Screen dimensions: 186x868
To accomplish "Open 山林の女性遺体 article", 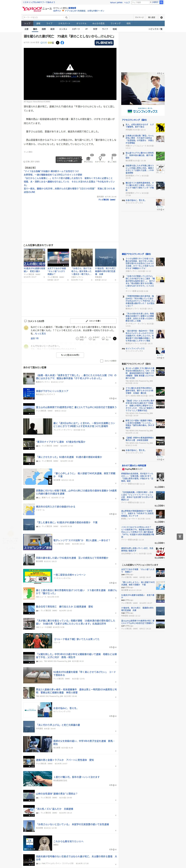I will coord(57,793).
